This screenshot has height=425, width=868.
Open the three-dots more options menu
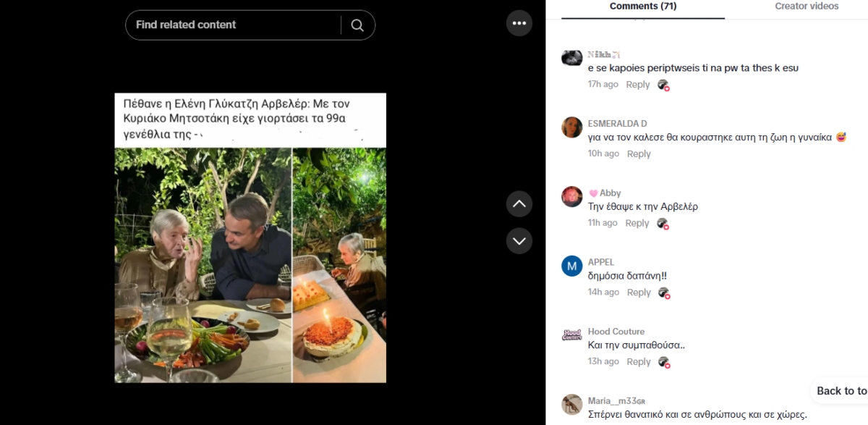pos(519,23)
